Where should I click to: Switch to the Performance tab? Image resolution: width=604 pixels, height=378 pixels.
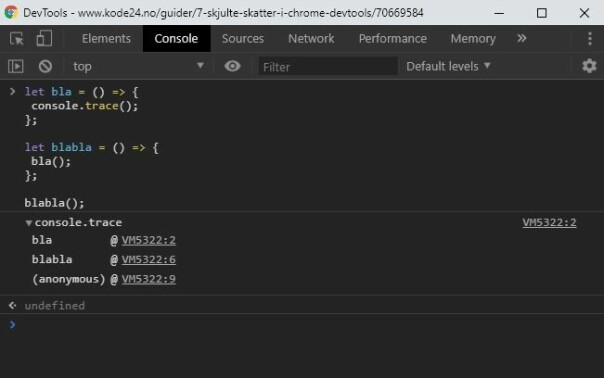tap(393, 39)
